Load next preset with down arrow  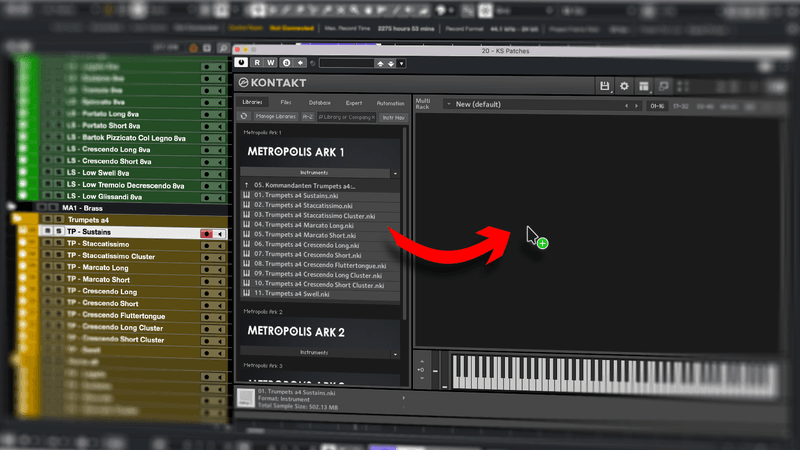point(391,63)
